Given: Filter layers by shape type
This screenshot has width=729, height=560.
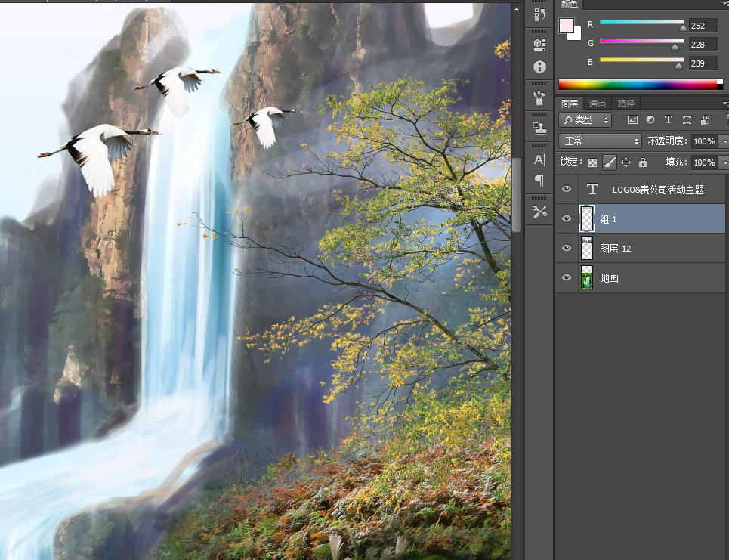Looking at the screenshot, I should click(x=687, y=120).
